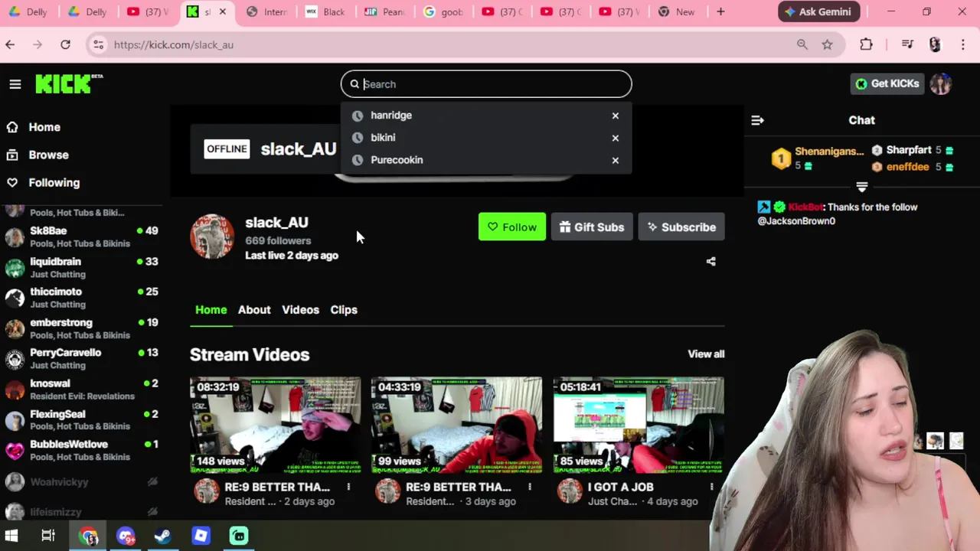
Task: Go to Home in sidebar
Action: (44, 127)
